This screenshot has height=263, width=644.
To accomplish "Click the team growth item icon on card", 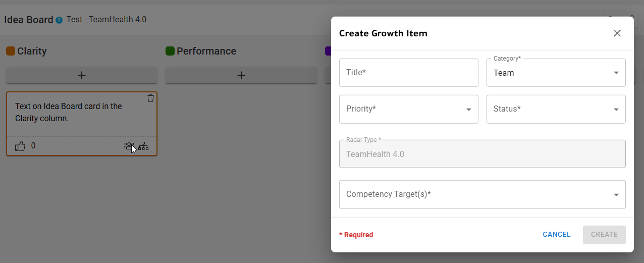I will [129, 146].
